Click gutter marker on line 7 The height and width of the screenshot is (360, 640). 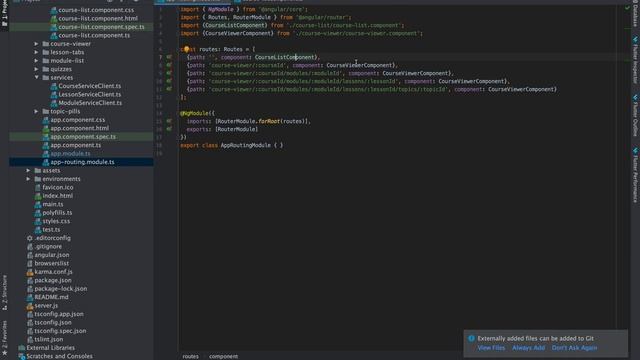[x=169, y=57]
